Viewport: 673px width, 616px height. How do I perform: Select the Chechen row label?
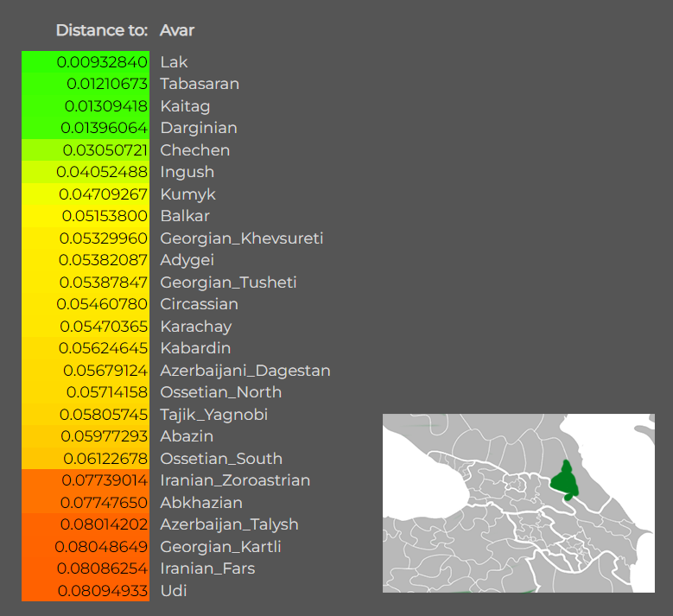coord(195,150)
